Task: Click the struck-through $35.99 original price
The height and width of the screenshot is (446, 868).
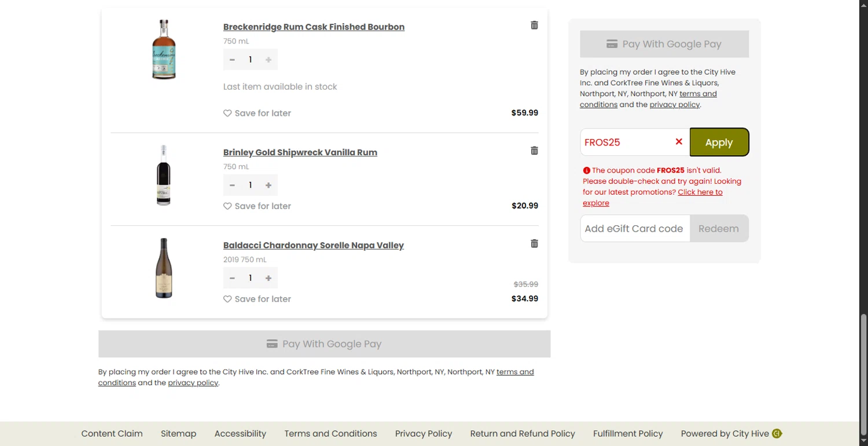Action: [x=526, y=284]
